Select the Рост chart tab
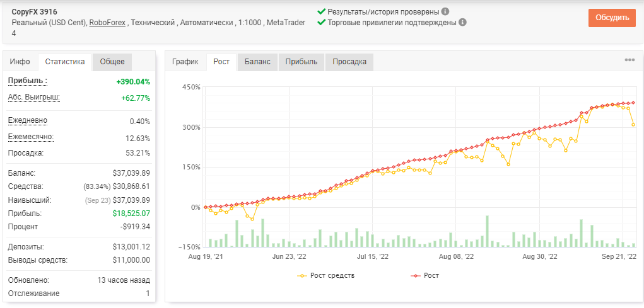Screen dimensions: 644x308 coord(221,62)
